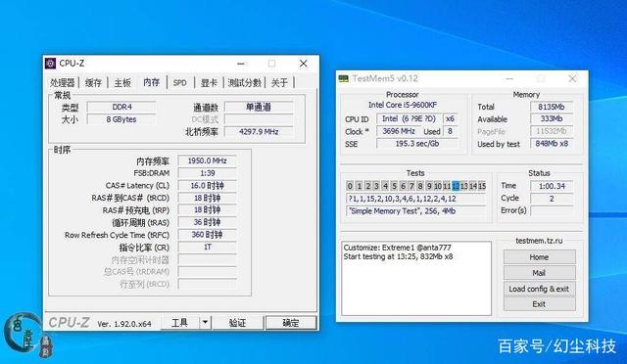Switch to the 缓存 tab

pos(93,83)
